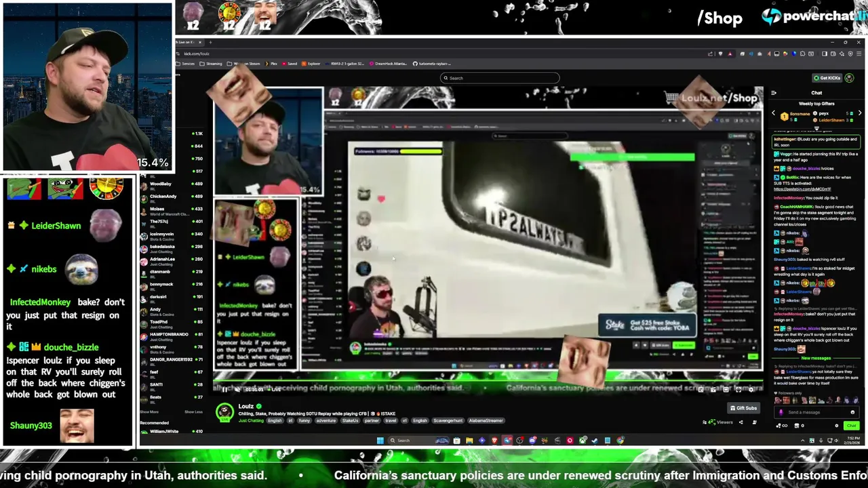Select the AlabamaStreamer tag
This screenshot has height=488, width=868.
(x=486, y=421)
